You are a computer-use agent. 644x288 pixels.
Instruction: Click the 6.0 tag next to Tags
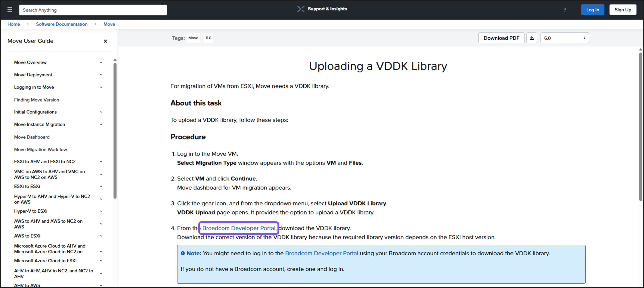point(208,38)
